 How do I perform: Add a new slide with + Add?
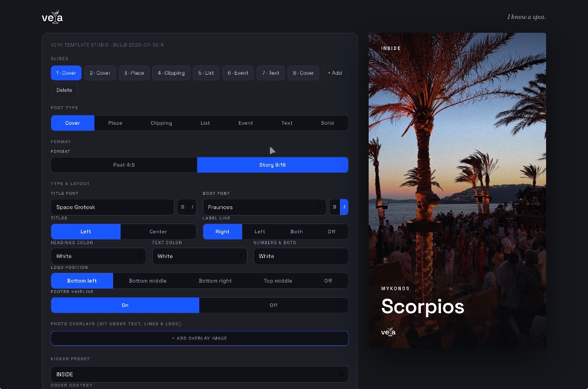point(335,73)
